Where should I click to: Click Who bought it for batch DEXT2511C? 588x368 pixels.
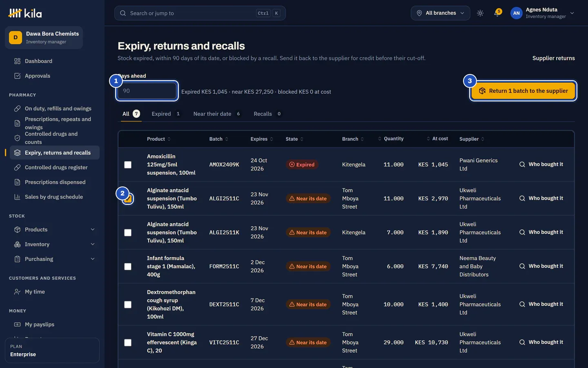[541, 304]
